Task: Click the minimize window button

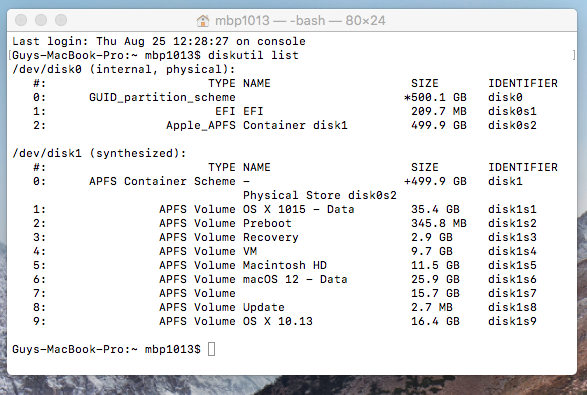Action: pyautogui.click(x=41, y=20)
